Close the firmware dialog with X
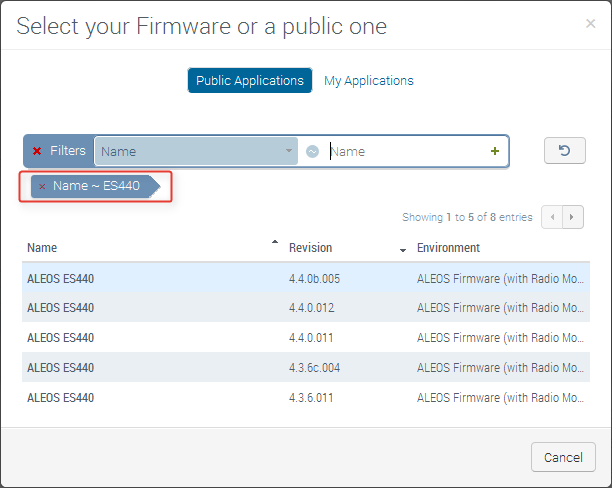612x488 pixels. click(590, 23)
